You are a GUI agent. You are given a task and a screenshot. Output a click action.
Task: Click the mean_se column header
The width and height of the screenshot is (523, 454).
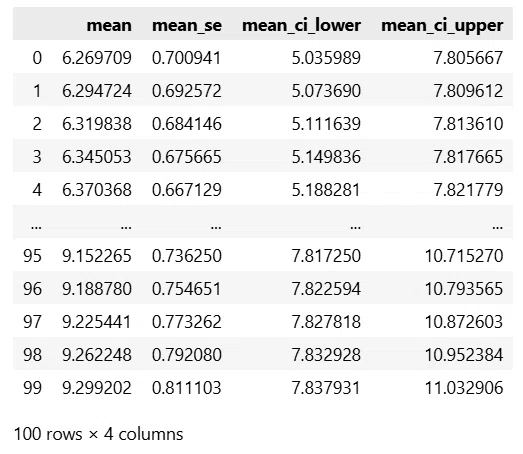pyautogui.click(x=187, y=26)
